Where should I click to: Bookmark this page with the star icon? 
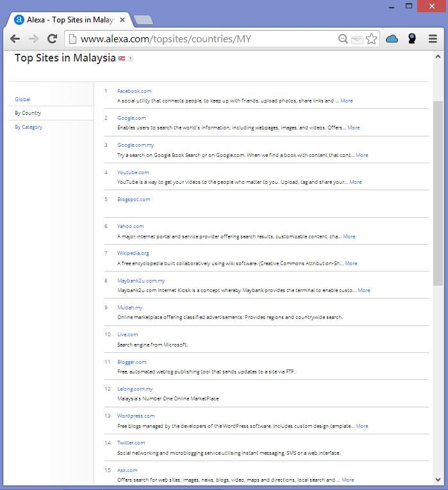click(371, 38)
